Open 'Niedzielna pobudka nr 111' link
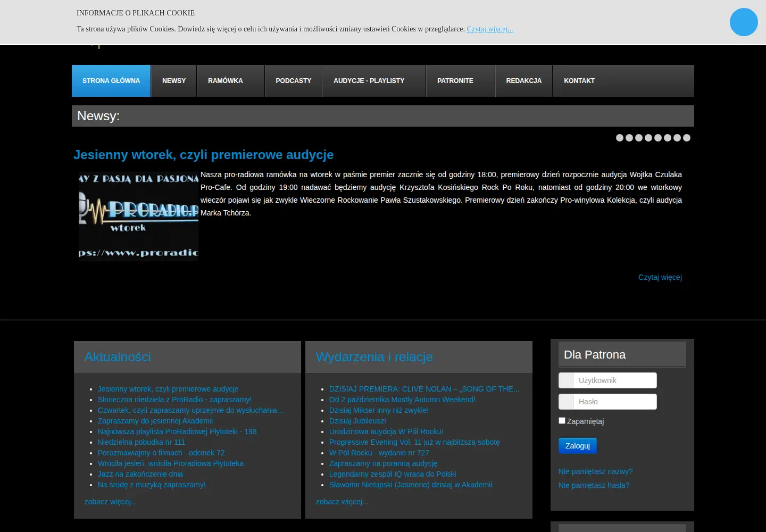The image size is (766, 532). tap(141, 442)
